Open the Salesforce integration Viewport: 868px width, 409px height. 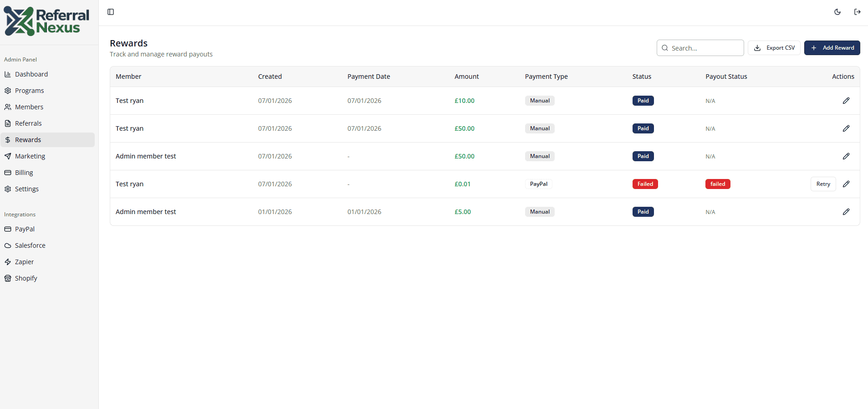[x=47, y=245]
